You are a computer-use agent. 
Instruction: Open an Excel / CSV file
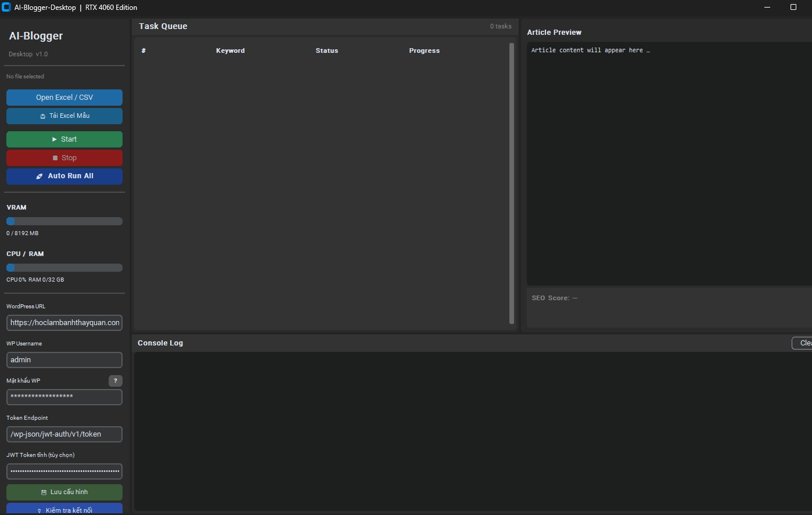[64, 98]
